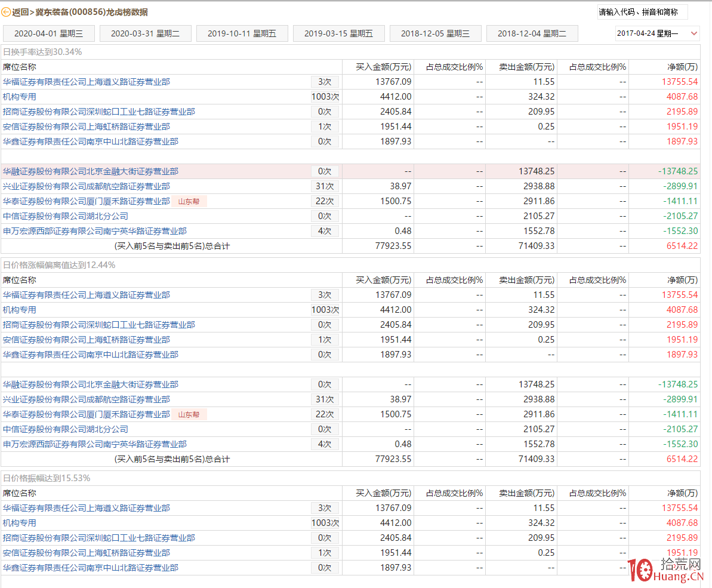Click 申万宏源西部南宁英华路营业部 link
The width and height of the screenshot is (712, 588).
pos(94,230)
